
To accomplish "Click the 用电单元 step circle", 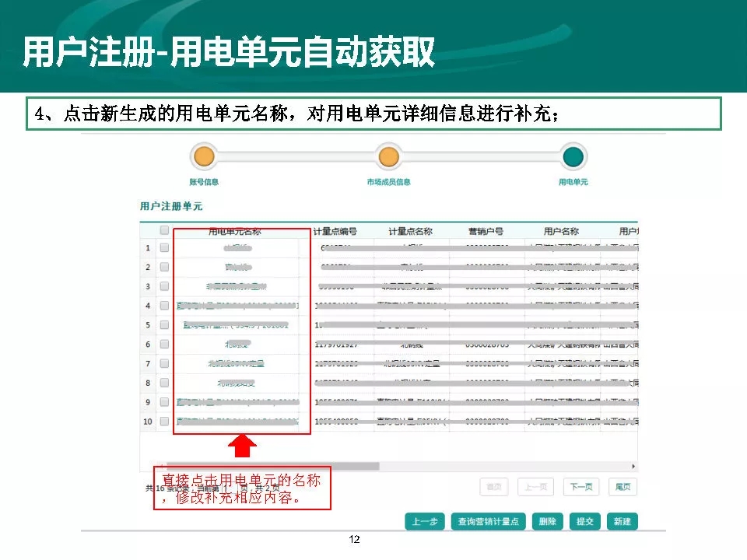I will 573,157.
